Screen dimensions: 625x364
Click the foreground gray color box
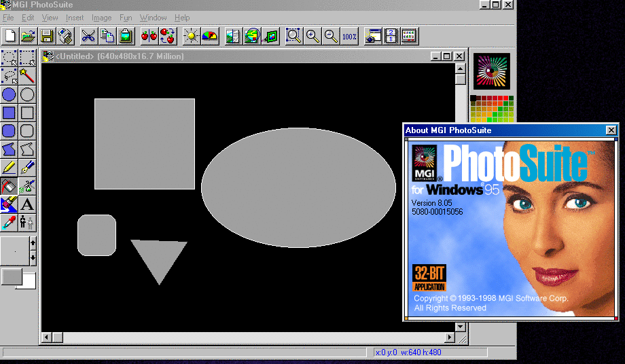tap(11, 276)
